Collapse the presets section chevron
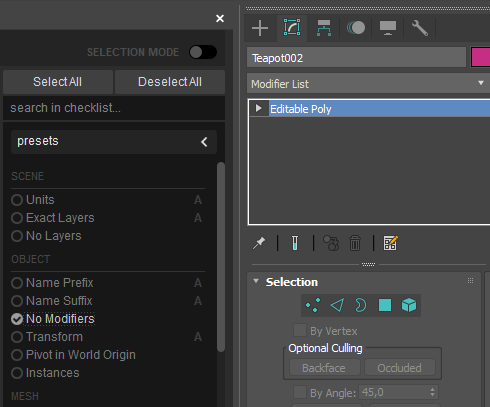Image resolution: width=490 pixels, height=407 pixels. (204, 142)
